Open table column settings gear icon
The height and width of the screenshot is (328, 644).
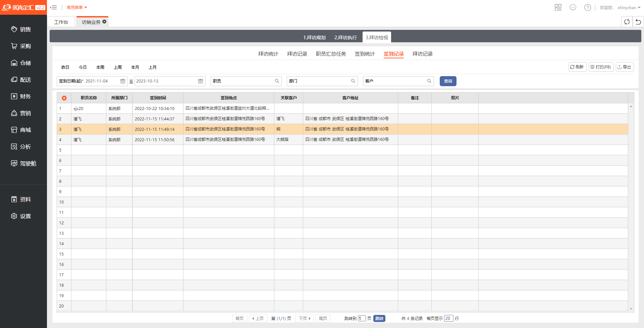[x=64, y=98]
